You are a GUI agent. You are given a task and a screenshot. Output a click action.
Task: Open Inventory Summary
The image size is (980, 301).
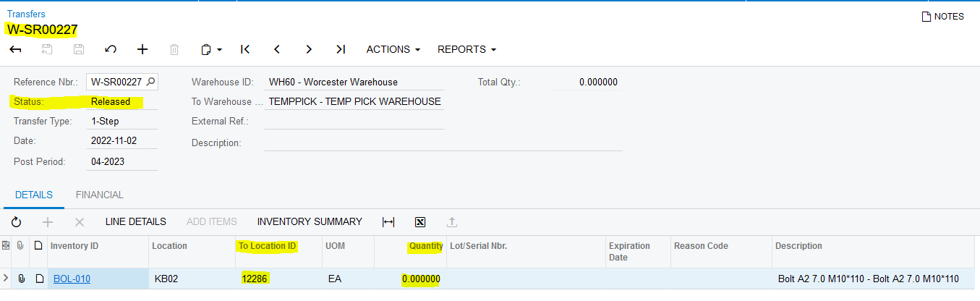(309, 221)
